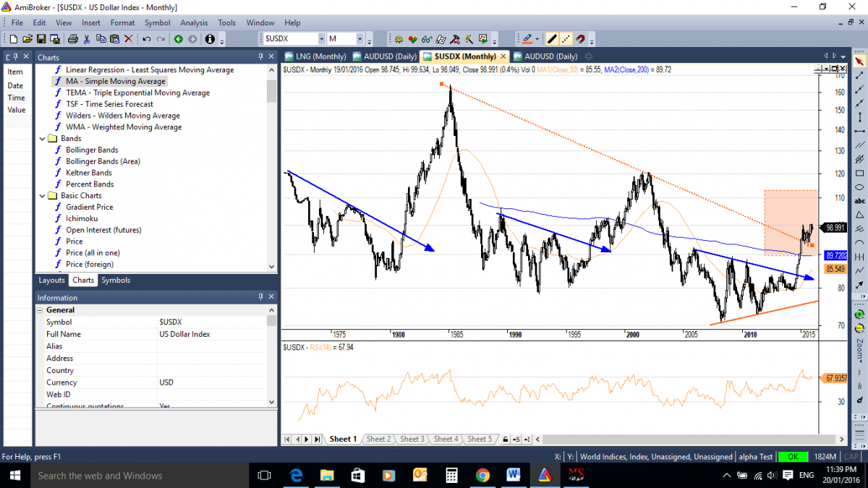Open the M interval dropdown

coord(359,39)
